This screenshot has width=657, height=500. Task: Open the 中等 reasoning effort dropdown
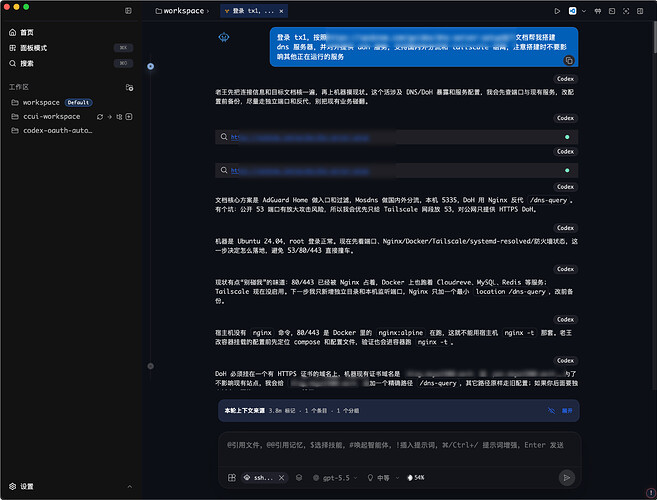(x=383, y=478)
